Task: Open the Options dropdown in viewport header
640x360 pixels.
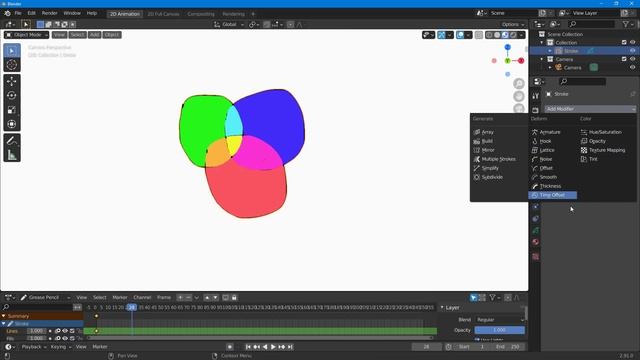Action: 513,24
